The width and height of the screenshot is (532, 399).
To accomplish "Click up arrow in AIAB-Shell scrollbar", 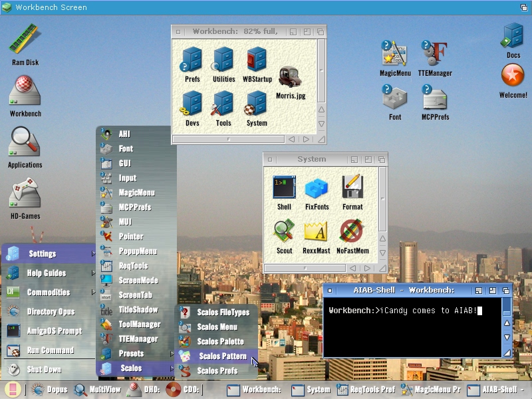I will point(507,323).
